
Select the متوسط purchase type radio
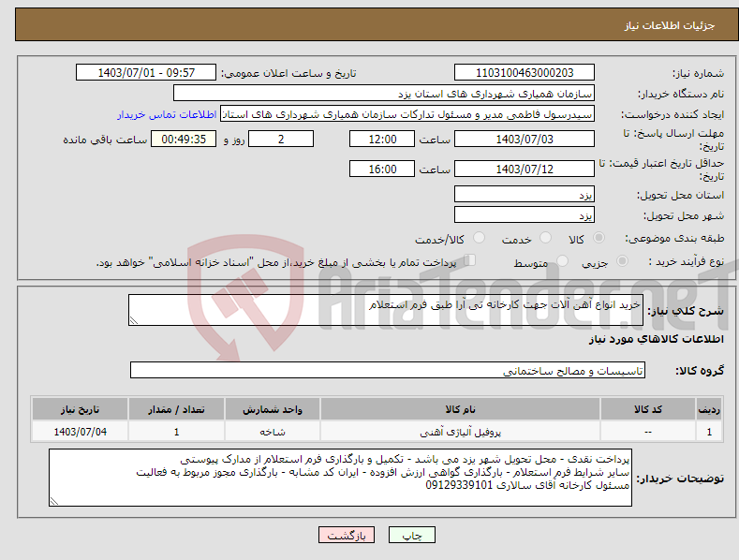point(562,260)
